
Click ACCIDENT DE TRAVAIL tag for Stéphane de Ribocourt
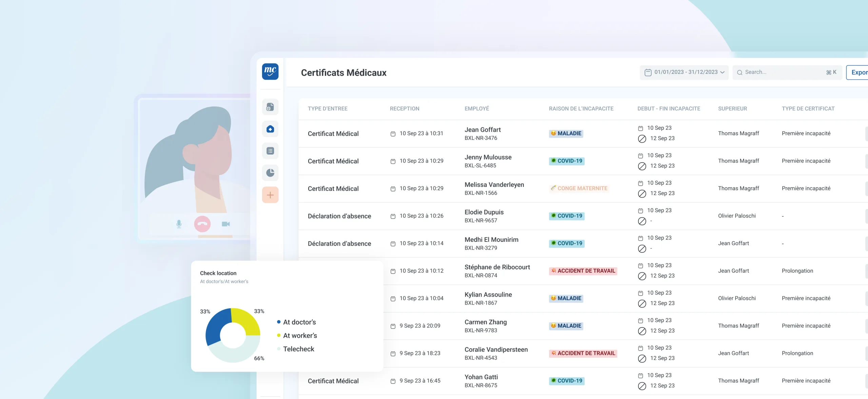pyautogui.click(x=583, y=271)
